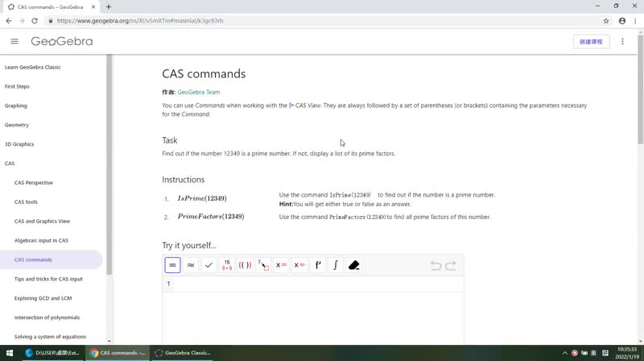This screenshot has height=361, width=644.
Task: Click the browser address bar URL
Action: click(140, 21)
